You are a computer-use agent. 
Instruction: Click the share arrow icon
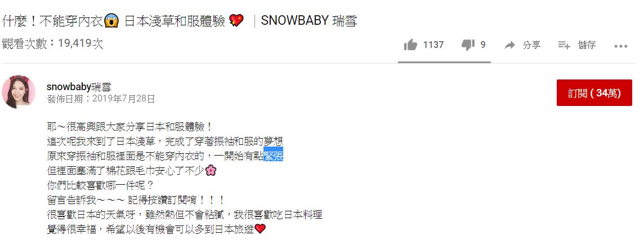509,45
